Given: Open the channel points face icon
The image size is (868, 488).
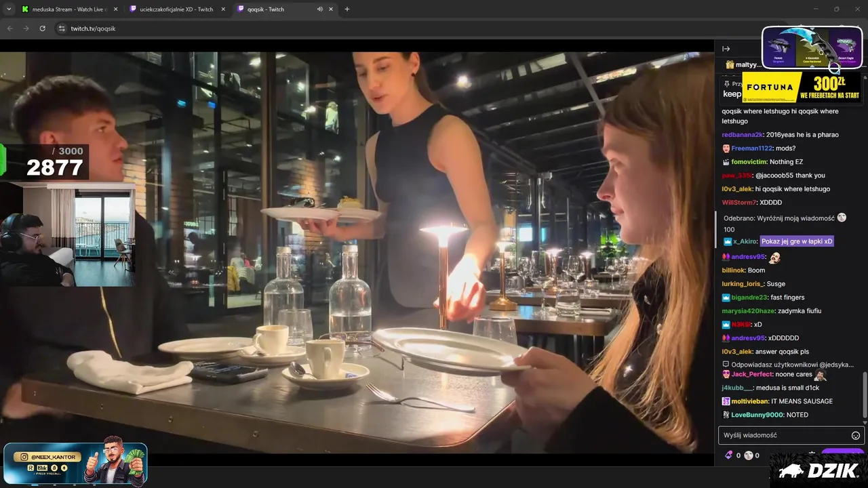Looking at the screenshot, I should 748,455.
